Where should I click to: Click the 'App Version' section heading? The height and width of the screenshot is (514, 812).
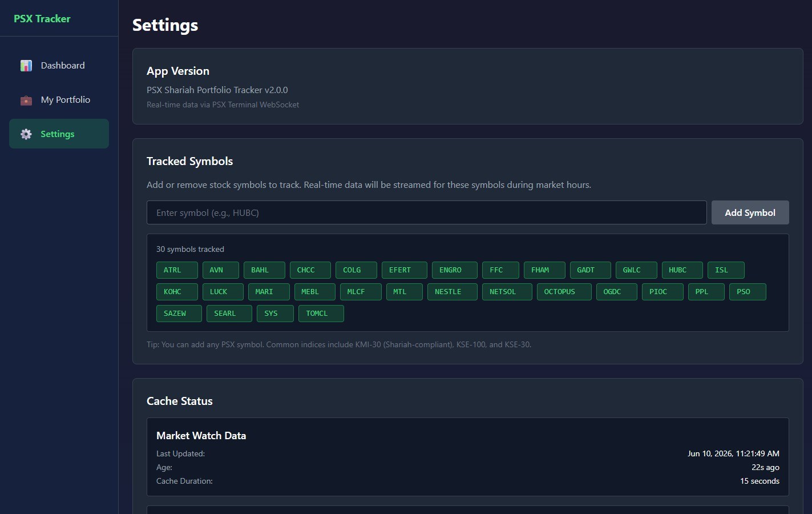[x=178, y=71]
